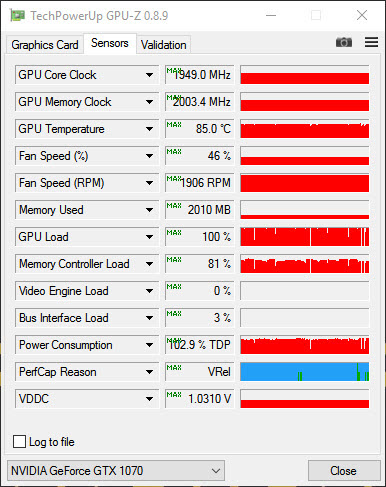386x487 pixels.
Task: Minimize the GPU-Z window
Action: 271,15
